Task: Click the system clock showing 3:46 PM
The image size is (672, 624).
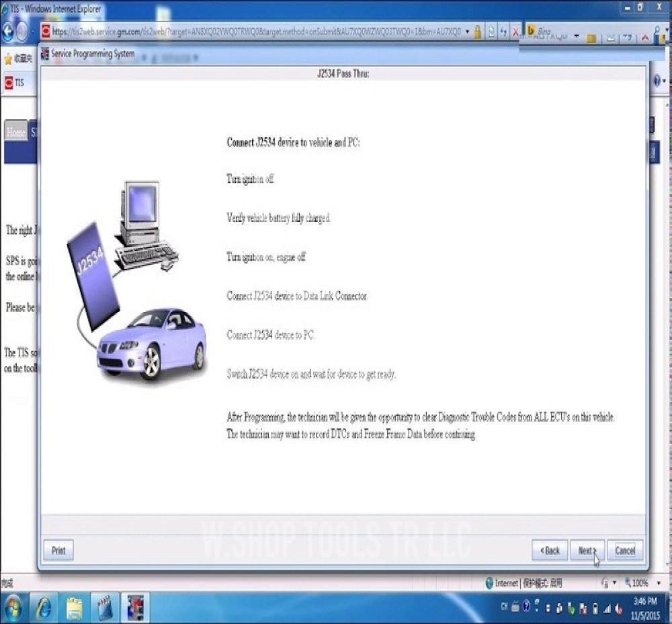Action: tap(646, 608)
